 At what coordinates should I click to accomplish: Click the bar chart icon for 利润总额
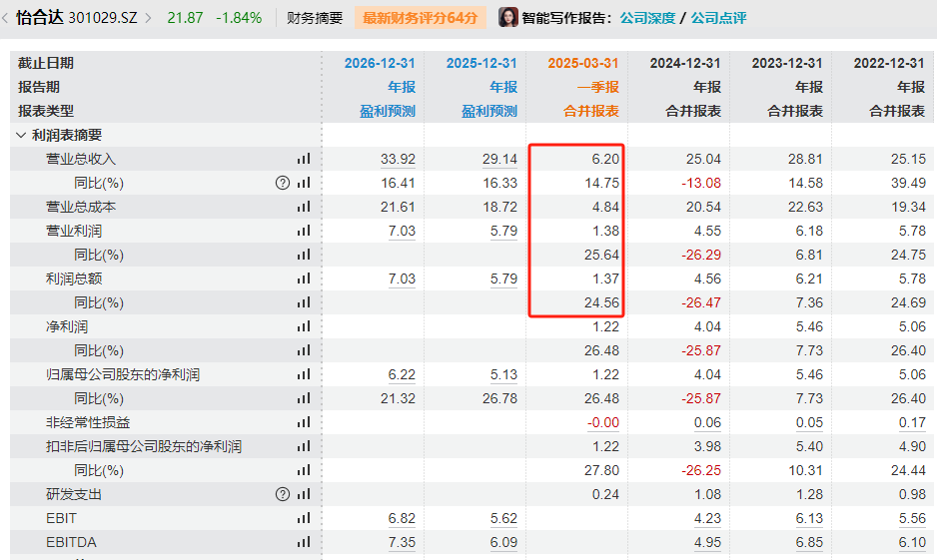pyautogui.click(x=303, y=279)
